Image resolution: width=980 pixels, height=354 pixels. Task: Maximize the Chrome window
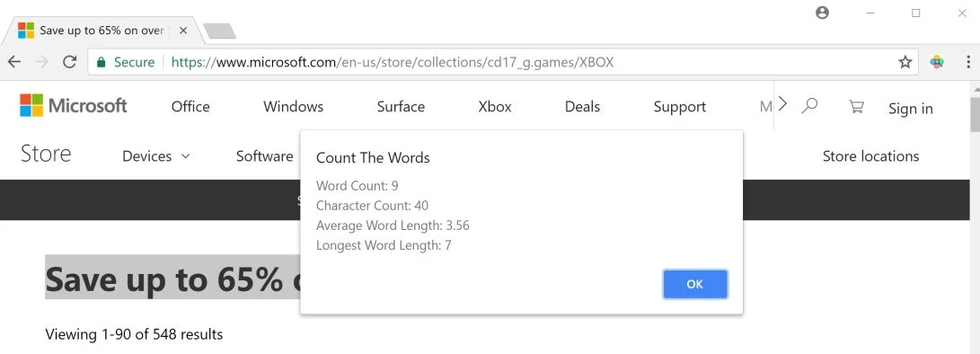click(915, 13)
